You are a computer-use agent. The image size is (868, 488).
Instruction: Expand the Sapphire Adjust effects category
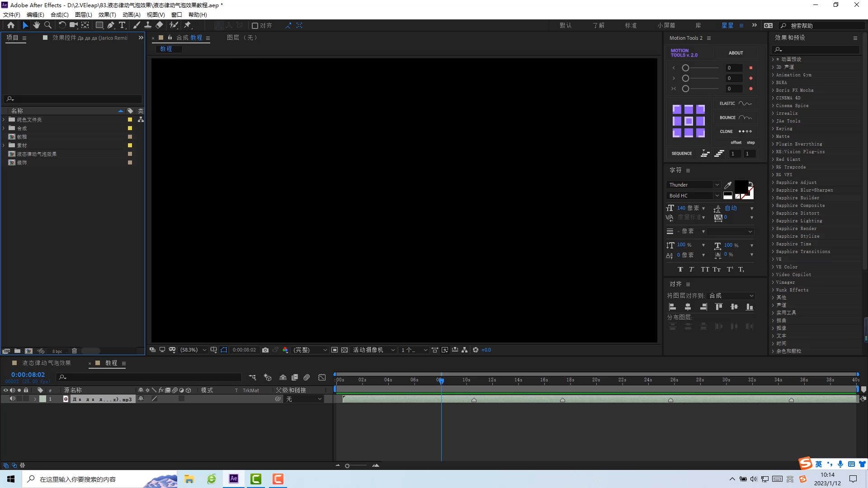point(773,183)
